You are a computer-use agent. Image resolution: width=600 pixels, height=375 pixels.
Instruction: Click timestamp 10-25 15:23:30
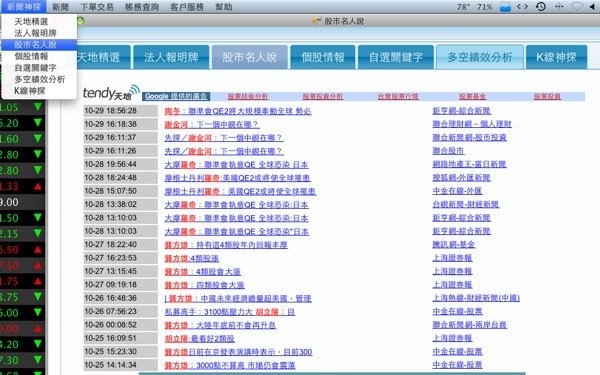(x=111, y=352)
